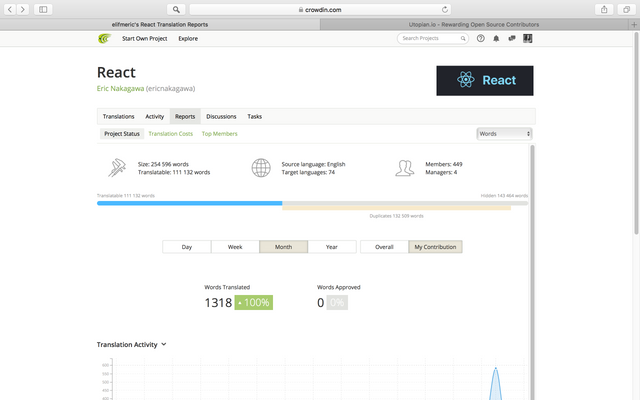Click the search magnifier inside Search Projects

point(463,38)
